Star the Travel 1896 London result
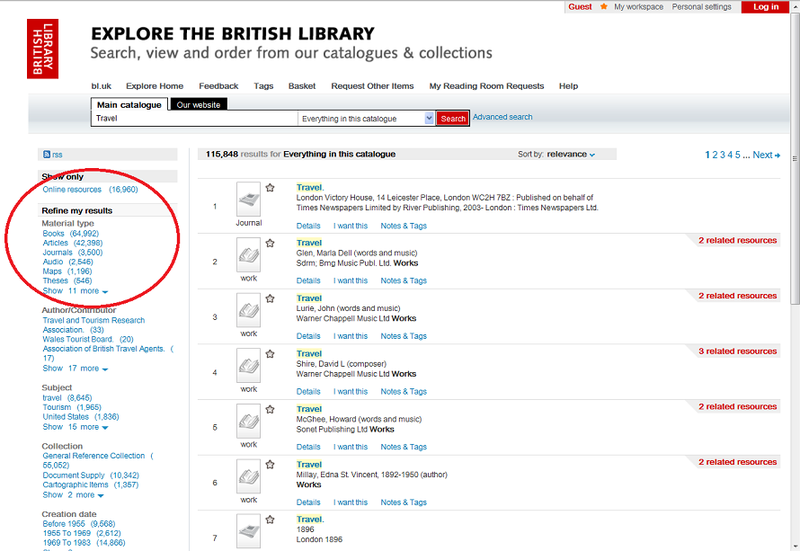 point(270,520)
